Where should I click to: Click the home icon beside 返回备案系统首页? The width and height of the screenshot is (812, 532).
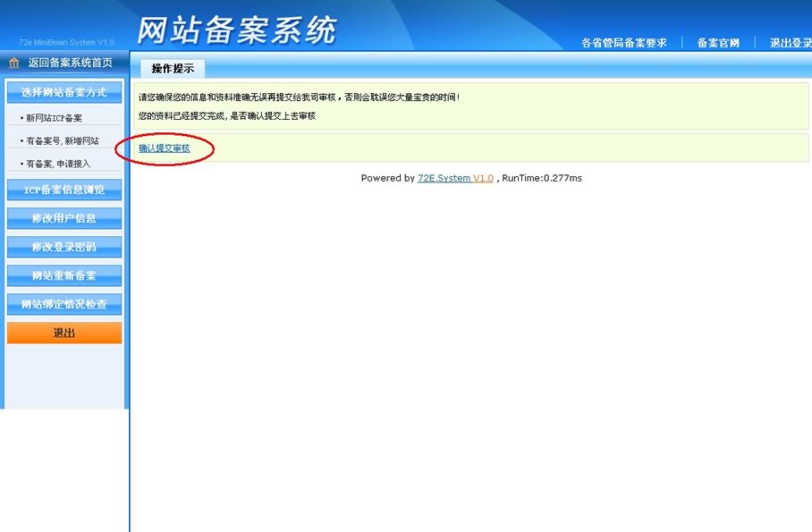(13, 63)
